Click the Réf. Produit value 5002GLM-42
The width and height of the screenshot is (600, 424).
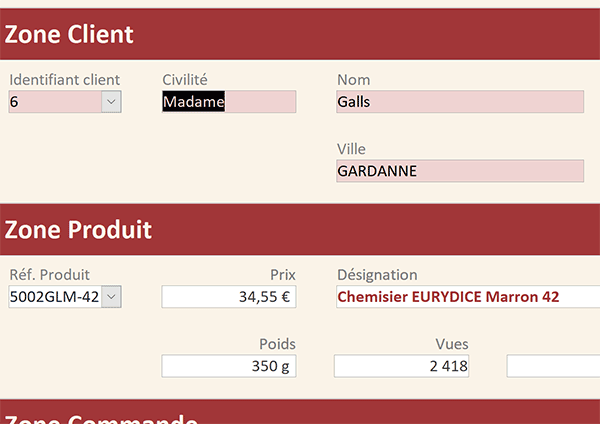pyautogui.click(x=55, y=297)
